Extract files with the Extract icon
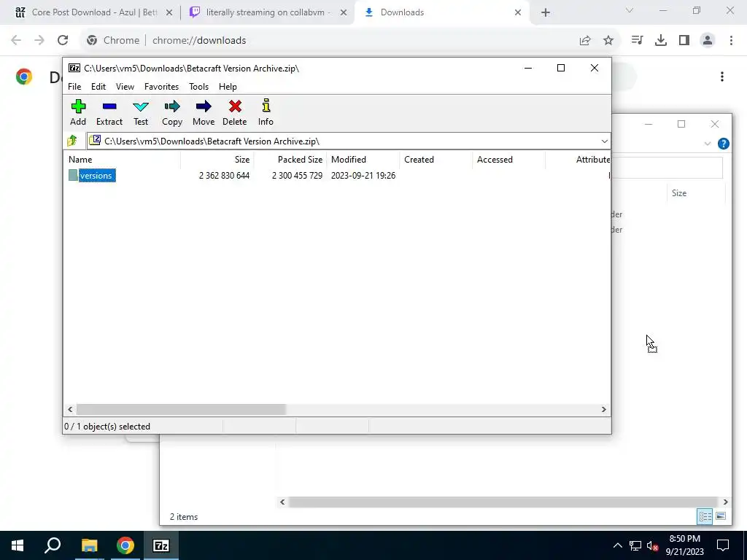The width and height of the screenshot is (747, 560). click(109, 112)
